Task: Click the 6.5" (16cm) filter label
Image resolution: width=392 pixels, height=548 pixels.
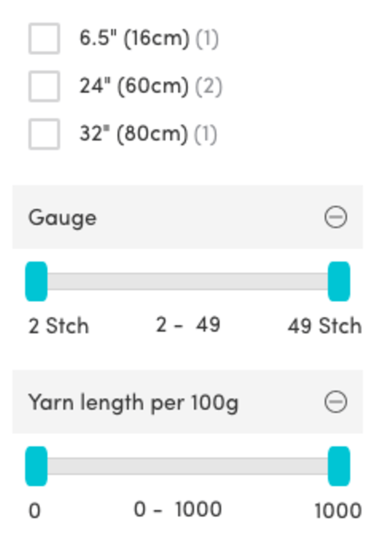Action: (x=134, y=39)
